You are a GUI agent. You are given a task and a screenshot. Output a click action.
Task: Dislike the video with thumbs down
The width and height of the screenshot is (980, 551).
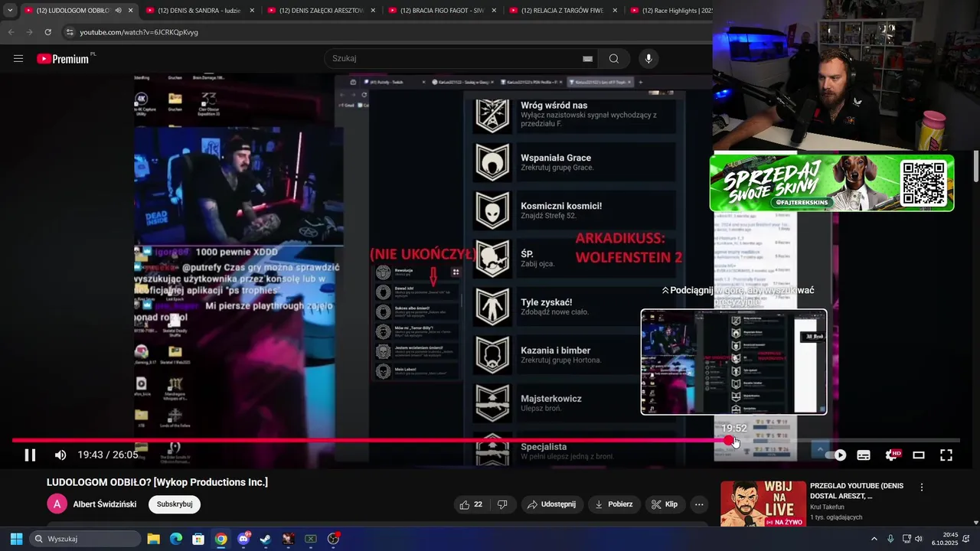[x=502, y=504]
